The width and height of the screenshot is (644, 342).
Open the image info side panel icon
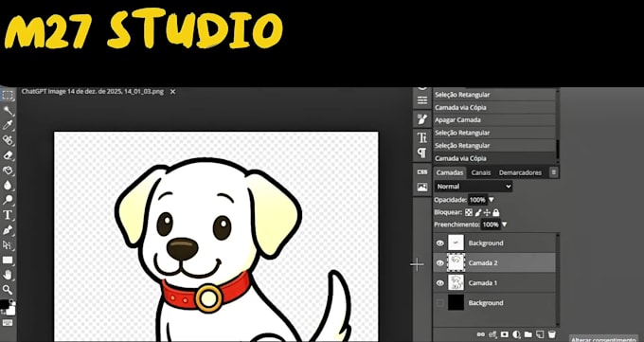point(421,188)
